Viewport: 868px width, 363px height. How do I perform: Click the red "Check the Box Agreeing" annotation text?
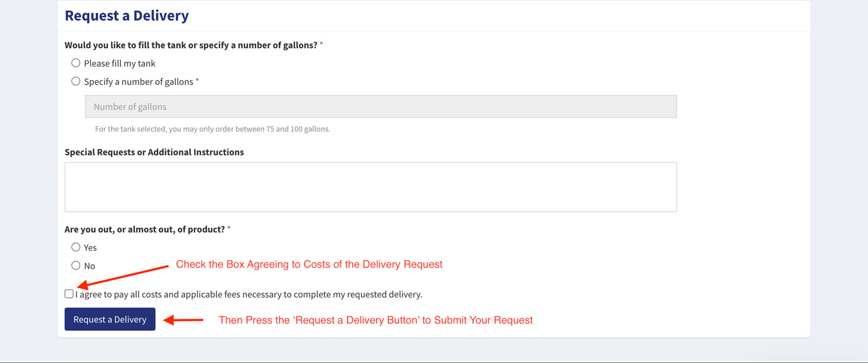click(x=309, y=264)
